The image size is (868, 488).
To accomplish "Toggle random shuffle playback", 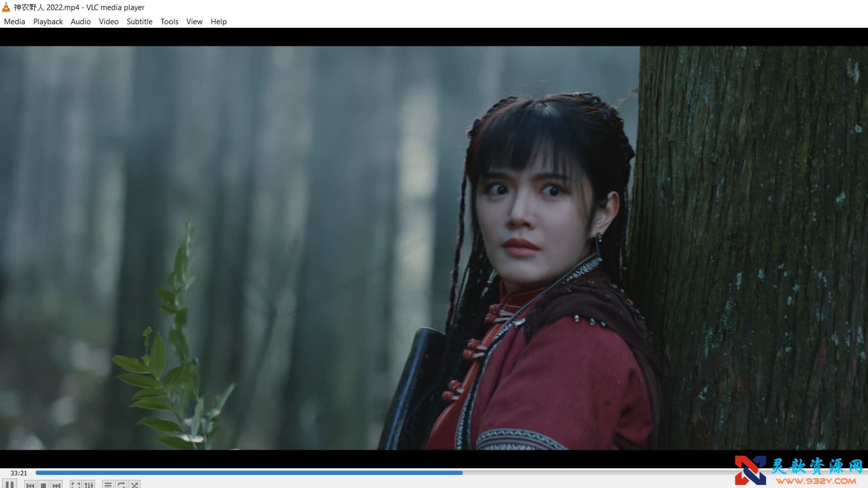I will click(134, 484).
